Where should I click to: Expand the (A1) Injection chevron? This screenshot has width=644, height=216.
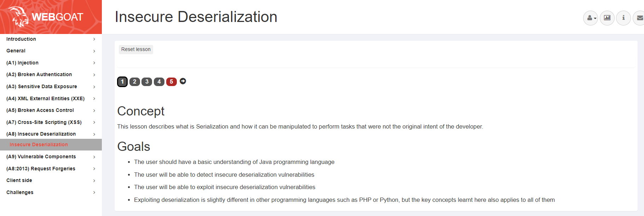[94, 63]
